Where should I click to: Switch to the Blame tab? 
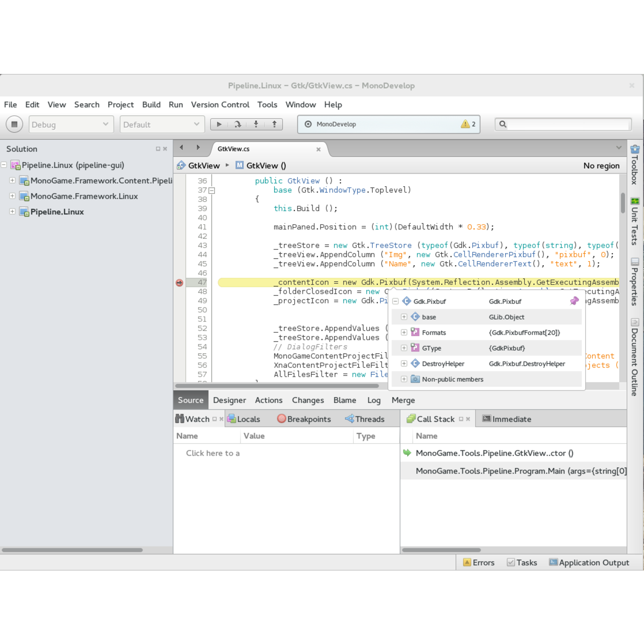(345, 400)
